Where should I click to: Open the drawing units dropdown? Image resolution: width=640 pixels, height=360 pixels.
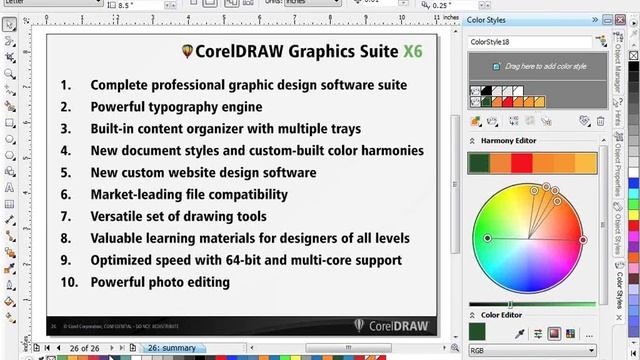pyautogui.click(x=313, y=2)
